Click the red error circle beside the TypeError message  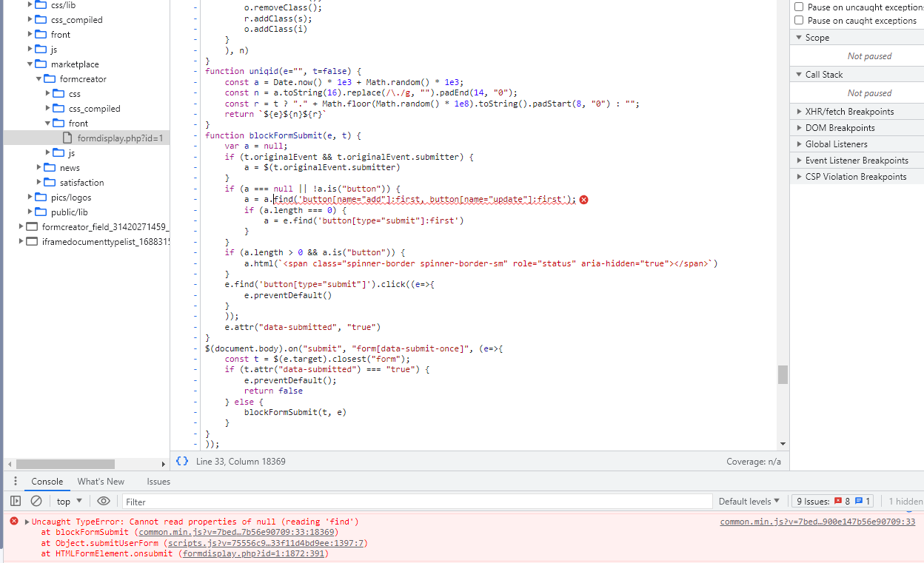coord(13,521)
